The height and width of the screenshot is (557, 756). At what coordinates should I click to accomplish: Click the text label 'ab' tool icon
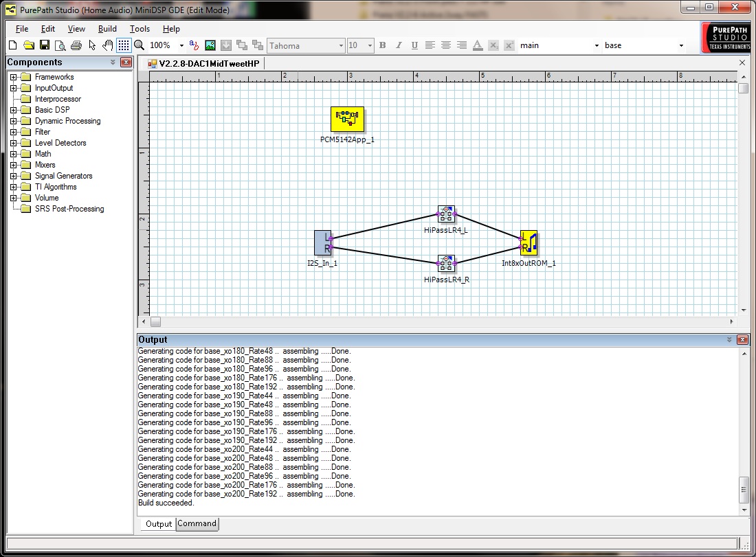pyautogui.click(x=194, y=45)
